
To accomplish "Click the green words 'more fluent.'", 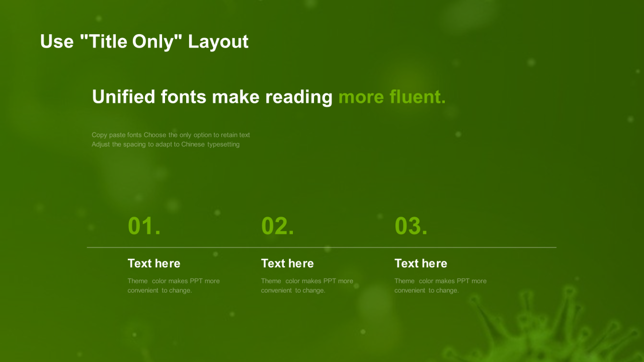I will tap(392, 97).
